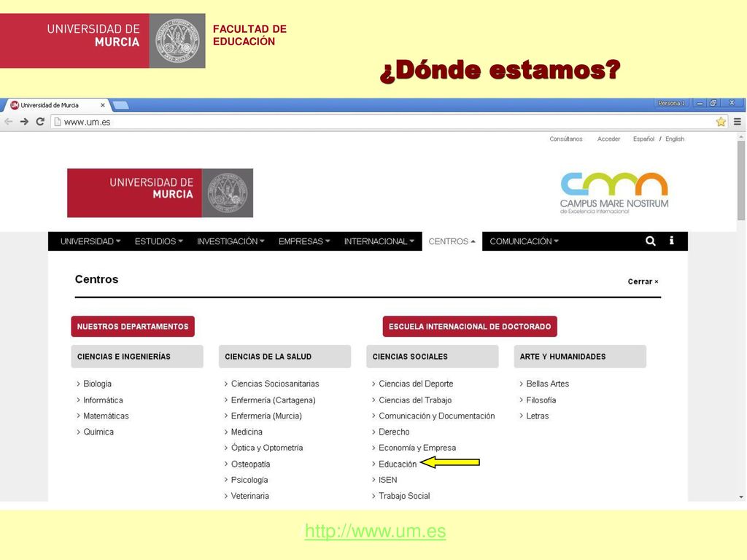The height and width of the screenshot is (560, 747).
Task: Click the info 'i' icon in the navbar
Action: tap(672, 241)
